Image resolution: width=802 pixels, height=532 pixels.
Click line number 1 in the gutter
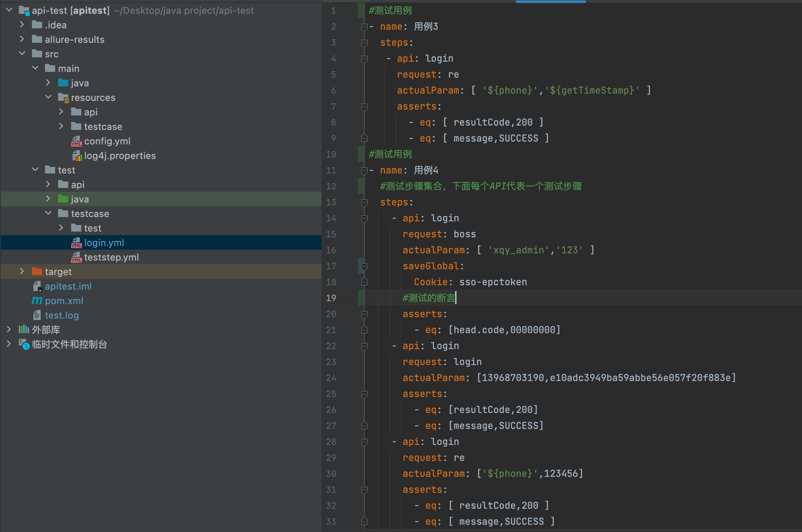coord(334,11)
